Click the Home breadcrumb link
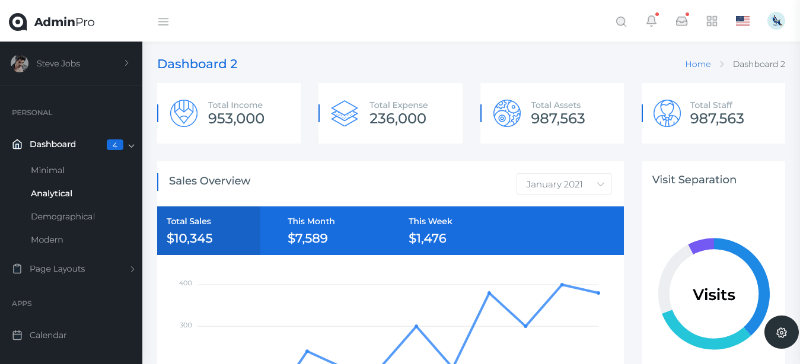 [697, 64]
